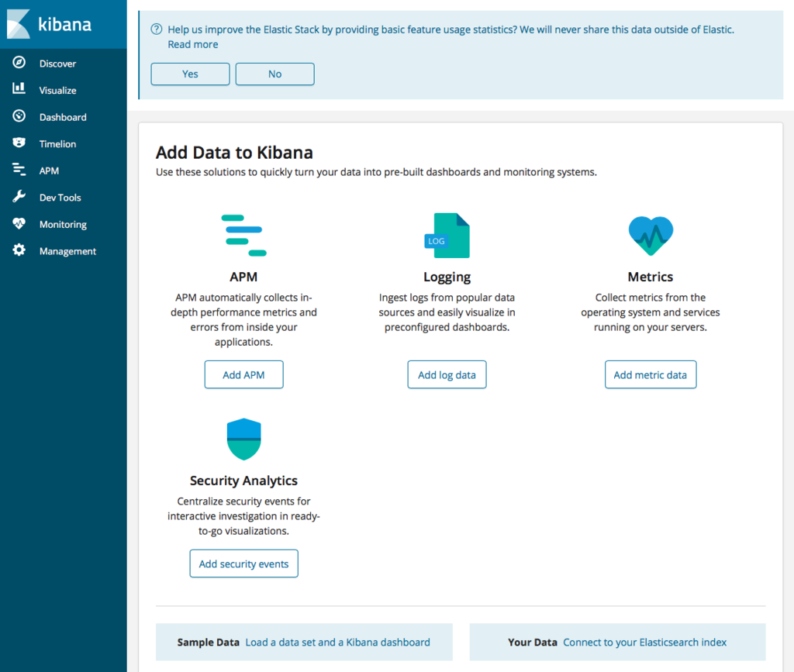The width and height of the screenshot is (794, 672).
Task: Click the help question mark icon
Action: [157, 29]
